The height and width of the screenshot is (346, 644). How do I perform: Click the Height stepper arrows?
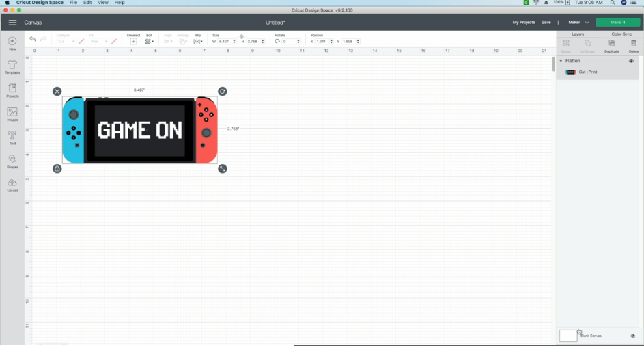click(x=263, y=42)
